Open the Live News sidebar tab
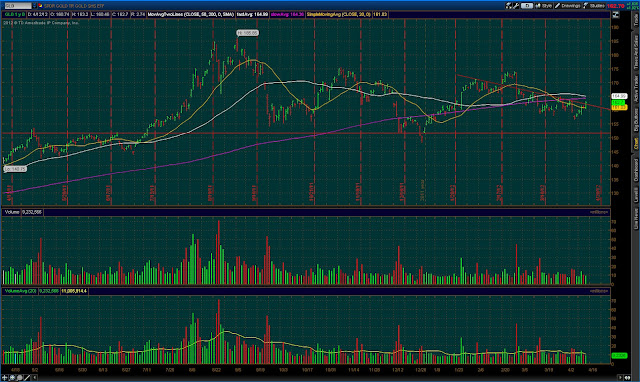The image size is (640, 382). [x=636, y=218]
